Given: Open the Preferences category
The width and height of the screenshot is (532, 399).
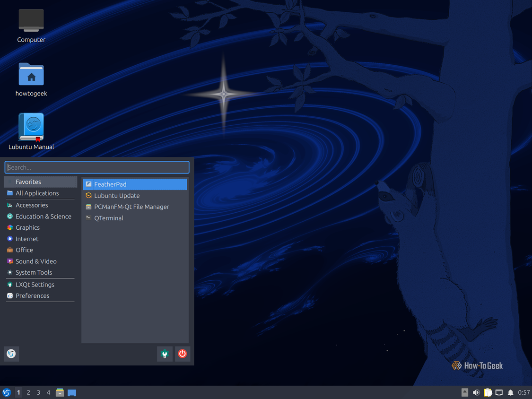Looking at the screenshot, I should click(x=40, y=296).
